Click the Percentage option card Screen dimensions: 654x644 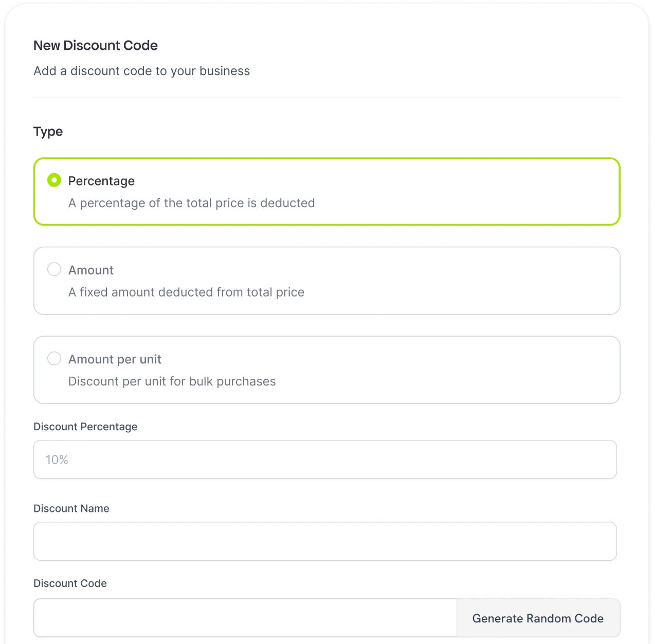point(327,191)
